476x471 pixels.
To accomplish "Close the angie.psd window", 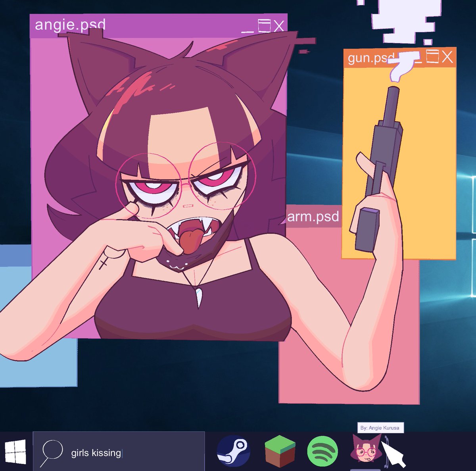I will pos(279,26).
